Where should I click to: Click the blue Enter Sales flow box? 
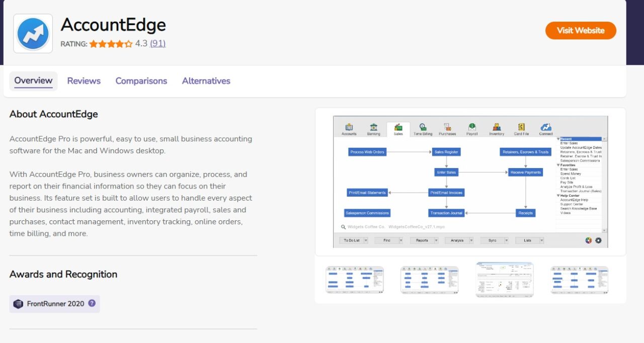coord(446,172)
